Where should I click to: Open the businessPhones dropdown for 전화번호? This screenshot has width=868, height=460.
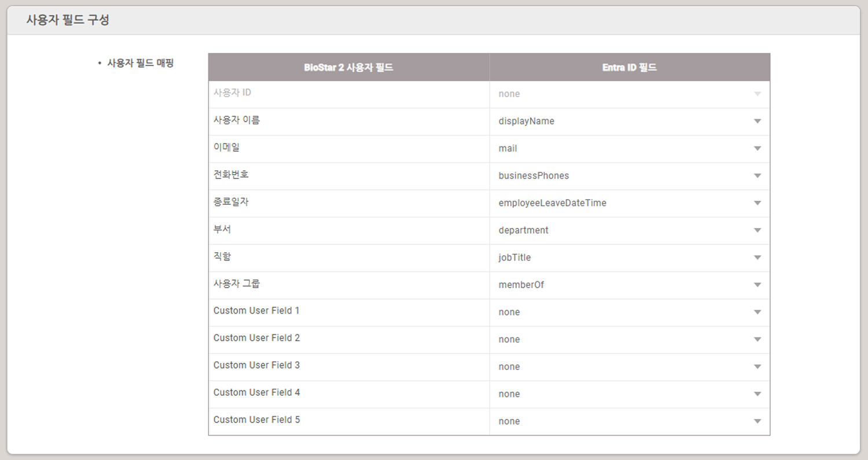(630, 176)
